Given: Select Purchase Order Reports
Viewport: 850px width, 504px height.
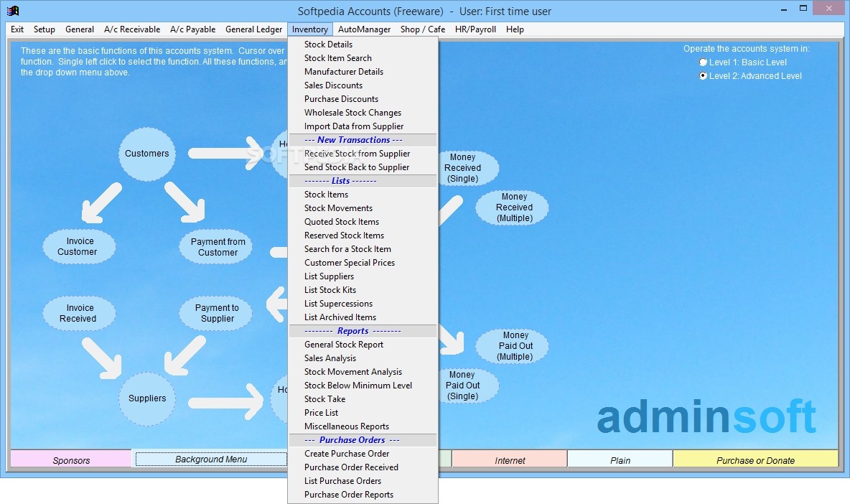Looking at the screenshot, I should [363, 495].
